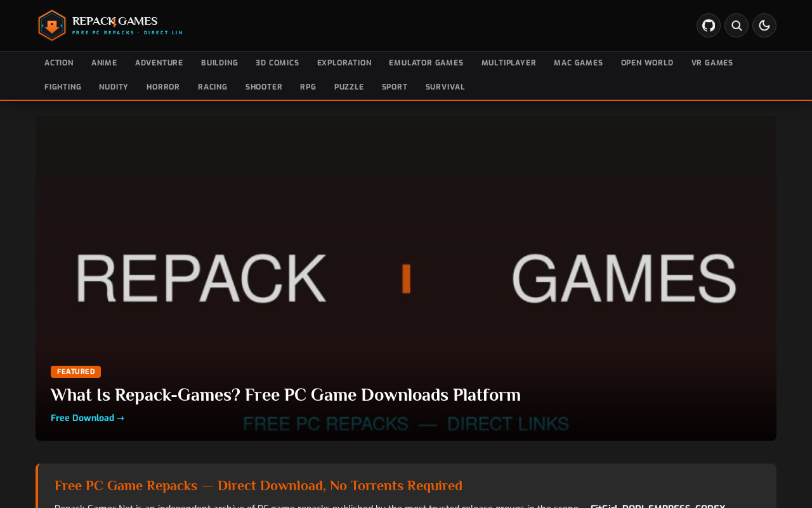Open the Puzzle category
Image resolution: width=812 pixels, height=508 pixels.
[x=349, y=87]
